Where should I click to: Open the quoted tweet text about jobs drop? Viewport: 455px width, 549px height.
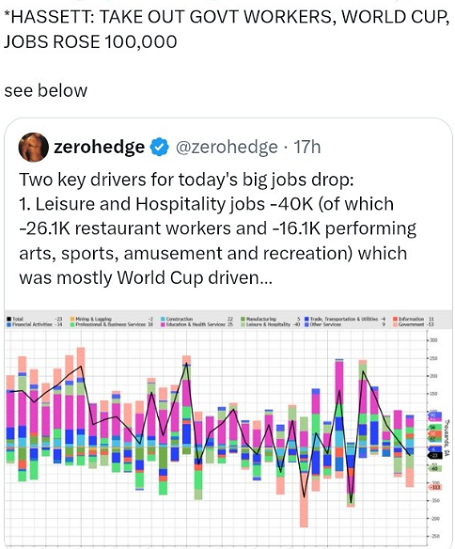(217, 229)
